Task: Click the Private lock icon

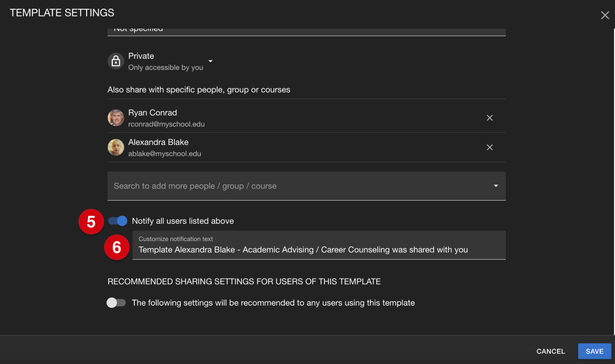Action: click(x=116, y=61)
